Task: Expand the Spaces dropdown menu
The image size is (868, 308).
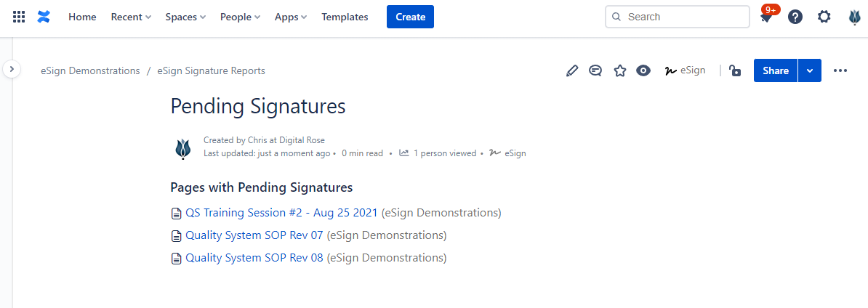Action: coord(185,17)
